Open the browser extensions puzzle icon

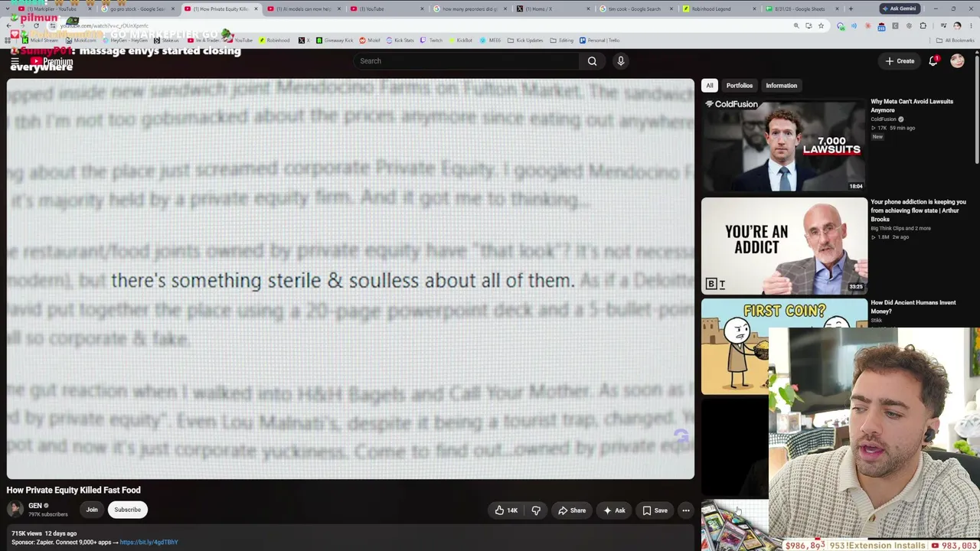pyautogui.click(x=923, y=26)
